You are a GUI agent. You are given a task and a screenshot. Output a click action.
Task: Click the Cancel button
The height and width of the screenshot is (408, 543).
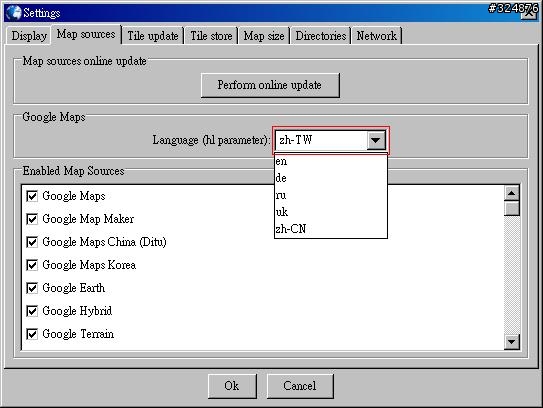tap(300, 386)
